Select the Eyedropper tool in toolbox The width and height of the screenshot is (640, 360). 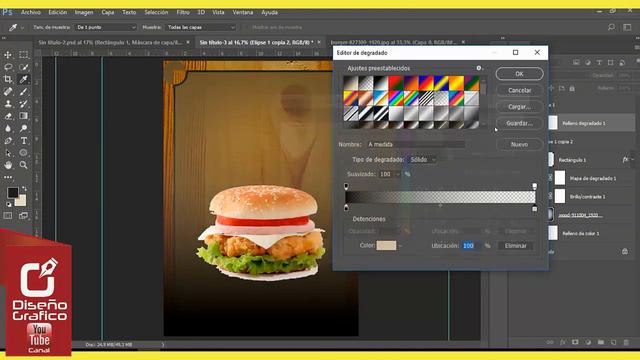point(24,79)
